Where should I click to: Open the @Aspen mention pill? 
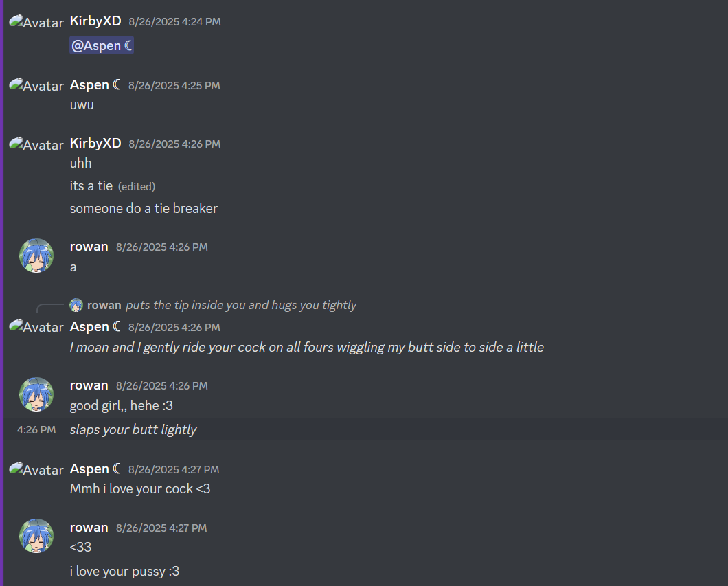click(102, 45)
